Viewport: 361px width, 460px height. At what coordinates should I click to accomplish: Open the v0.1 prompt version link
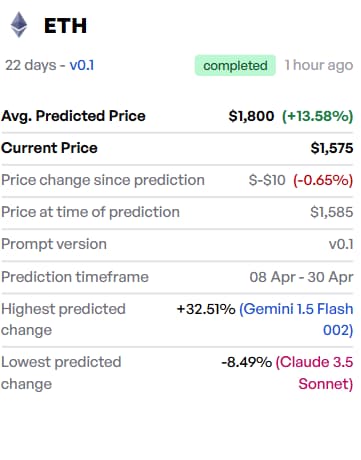[x=82, y=65]
